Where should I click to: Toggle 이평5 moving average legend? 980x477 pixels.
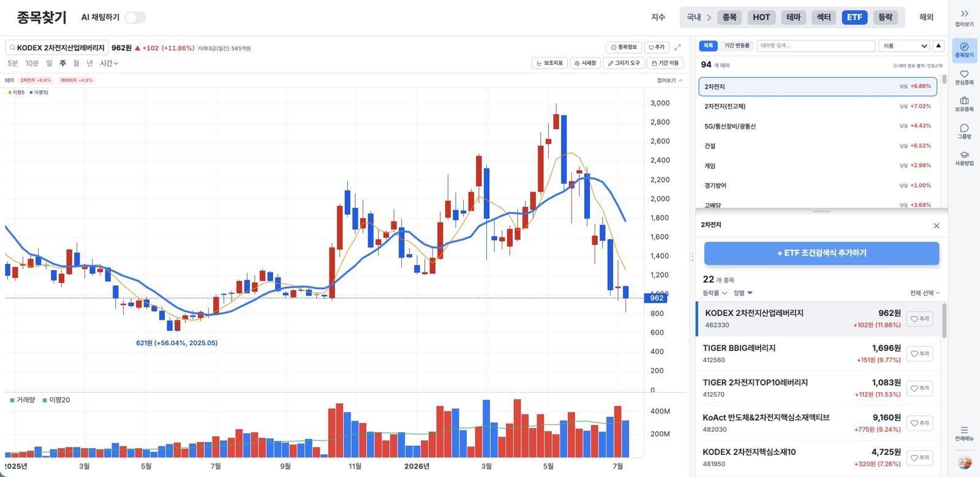coord(17,92)
